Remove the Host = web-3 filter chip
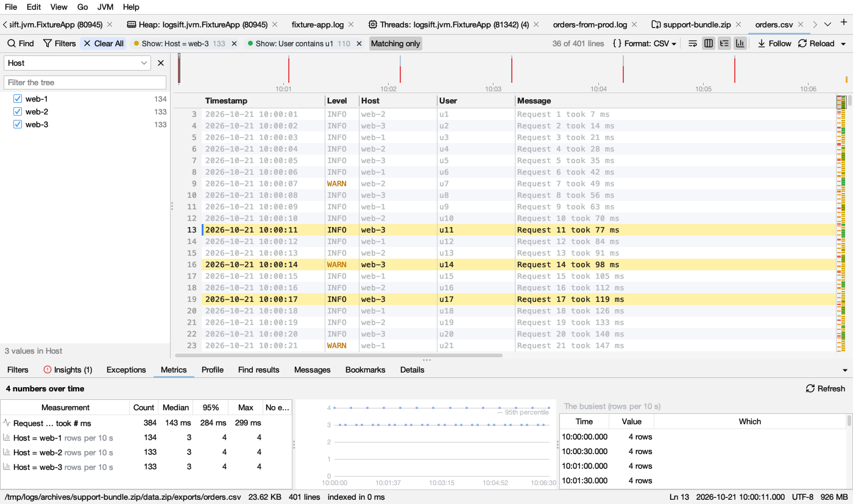 tap(234, 44)
